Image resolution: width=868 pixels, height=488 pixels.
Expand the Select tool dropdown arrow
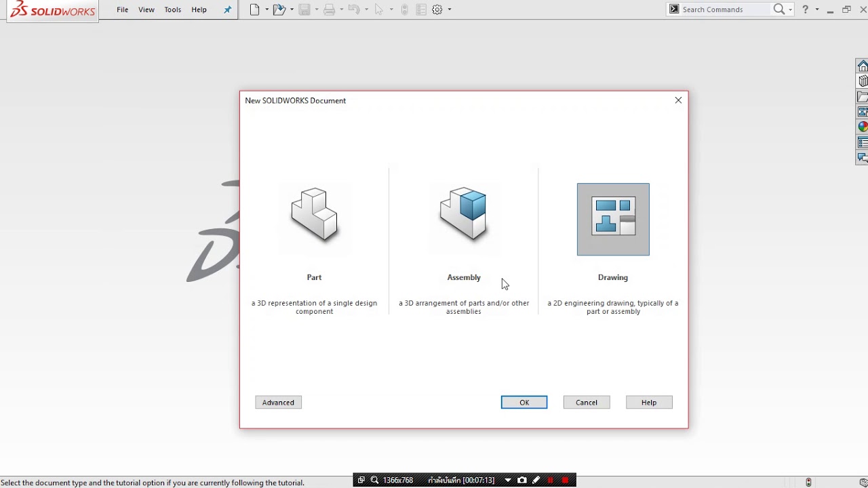391,9
